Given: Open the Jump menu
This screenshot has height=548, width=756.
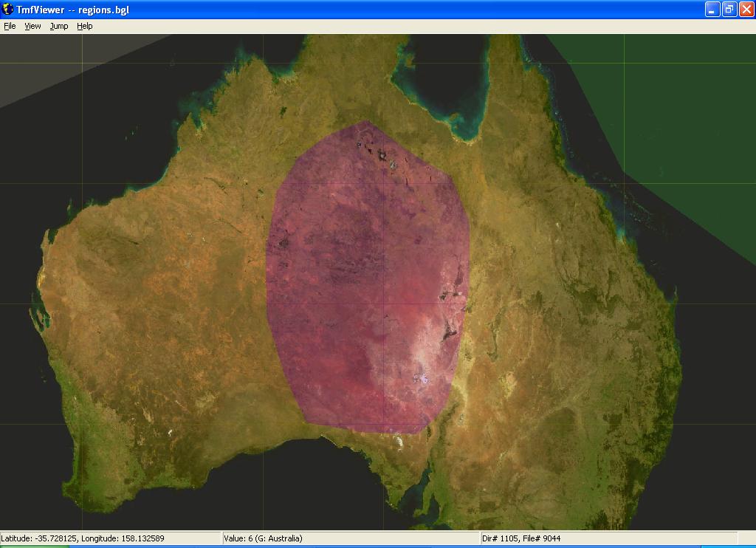Looking at the screenshot, I should (x=59, y=26).
